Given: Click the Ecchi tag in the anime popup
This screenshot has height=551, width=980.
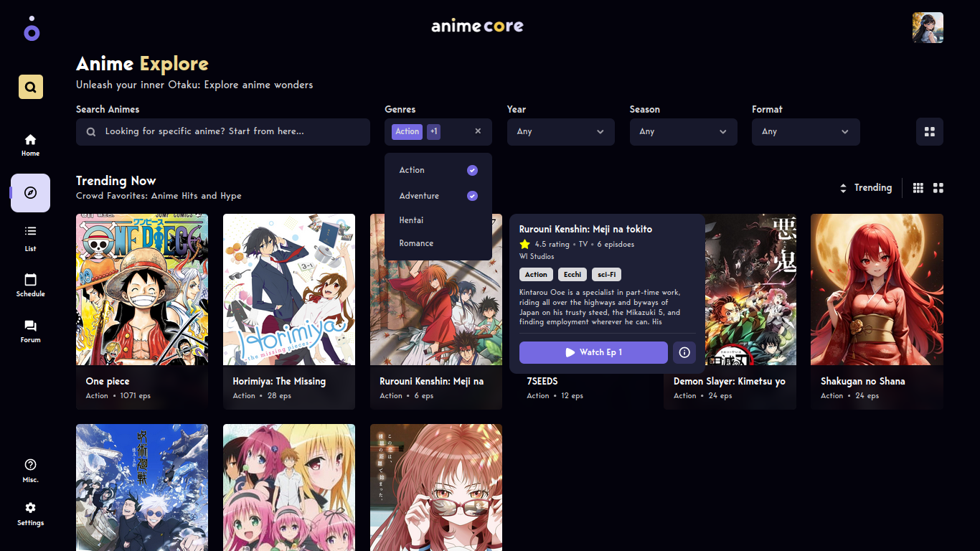Looking at the screenshot, I should tap(573, 274).
